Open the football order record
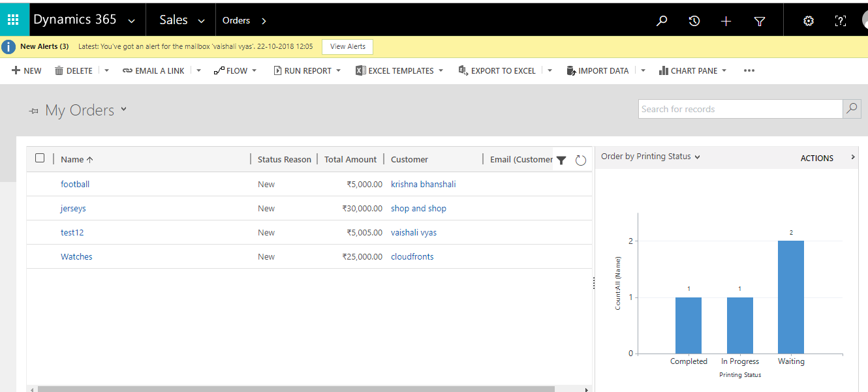The width and height of the screenshot is (868, 392). (x=75, y=184)
